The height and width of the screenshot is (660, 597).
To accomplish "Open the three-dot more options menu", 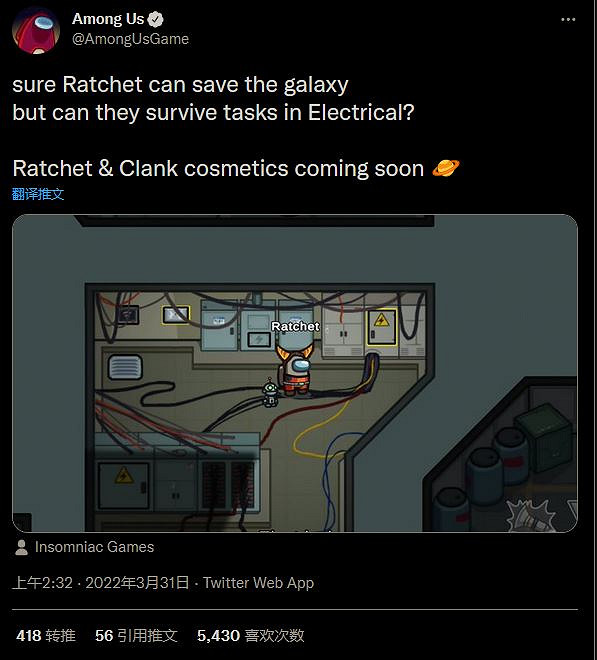I will 568,19.
